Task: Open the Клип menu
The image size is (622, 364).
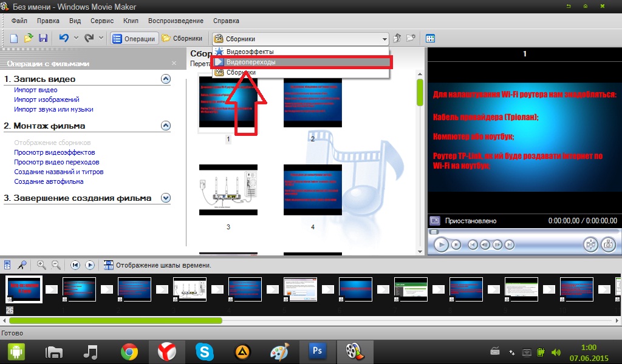Action: pyautogui.click(x=131, y=21)
